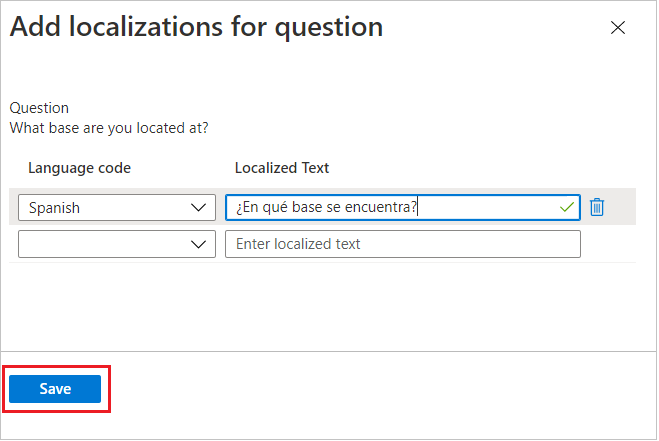Delete the Spanish localization row
The width and height of the screenshot is (659, 441).
(597, 207)
